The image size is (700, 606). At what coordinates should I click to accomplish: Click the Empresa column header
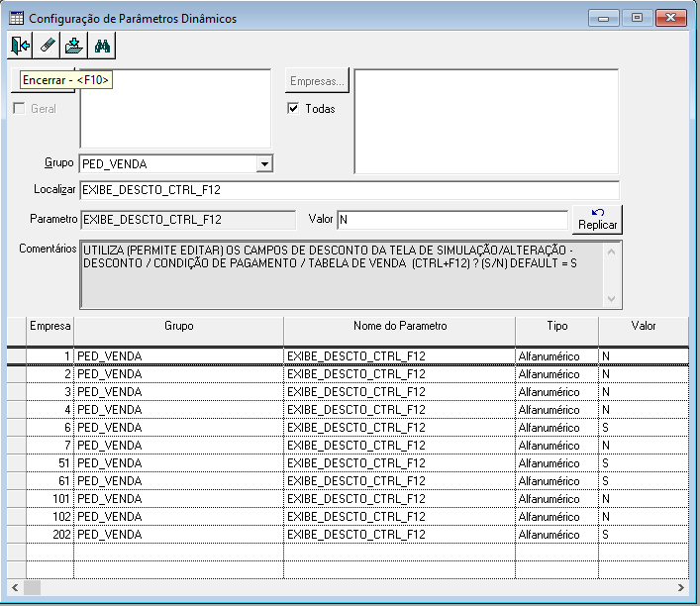(x=50, y=331)
